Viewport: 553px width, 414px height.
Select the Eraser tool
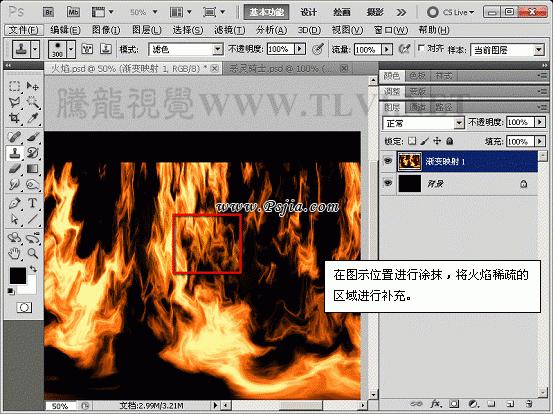coord(14,169)
